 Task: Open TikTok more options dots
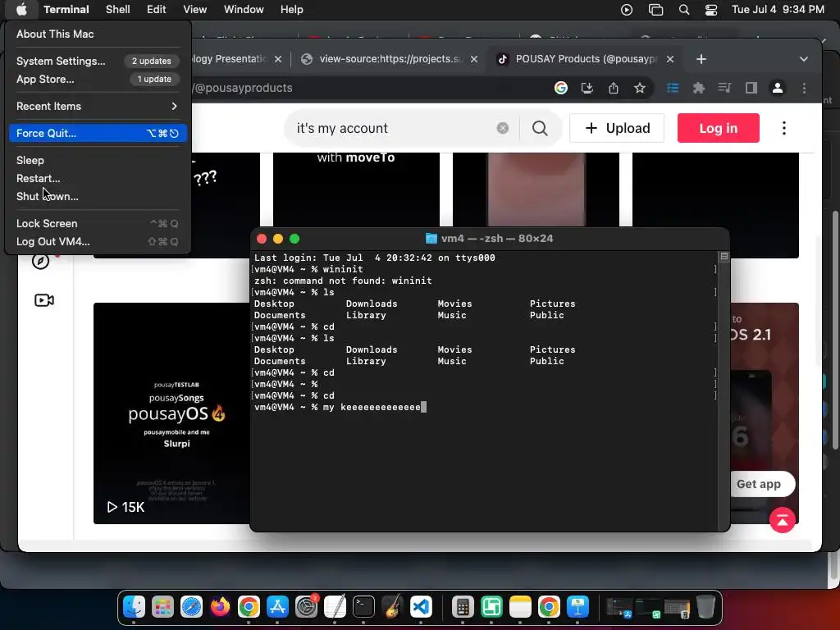pyautogui.click(x=784, y=128)
